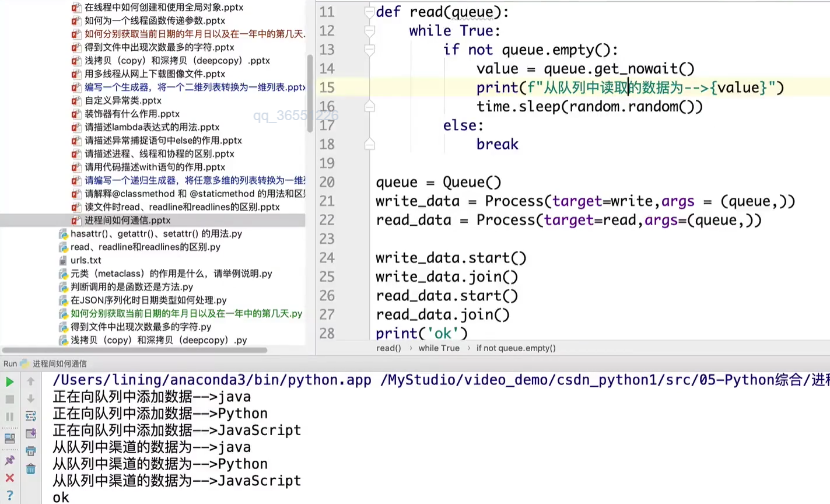Click the Down the stack trace arrow
The height and width of the screenshot is (504, 830).
pyautogui.click(x=31, y=399)
